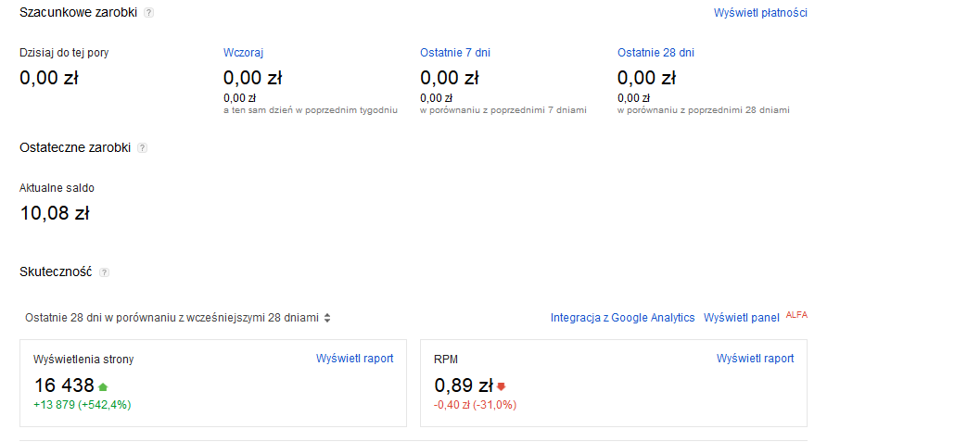The width and height of the screenshot is (980, 442).
Task: Open Wyświetl płatności link
Action: 760,12
